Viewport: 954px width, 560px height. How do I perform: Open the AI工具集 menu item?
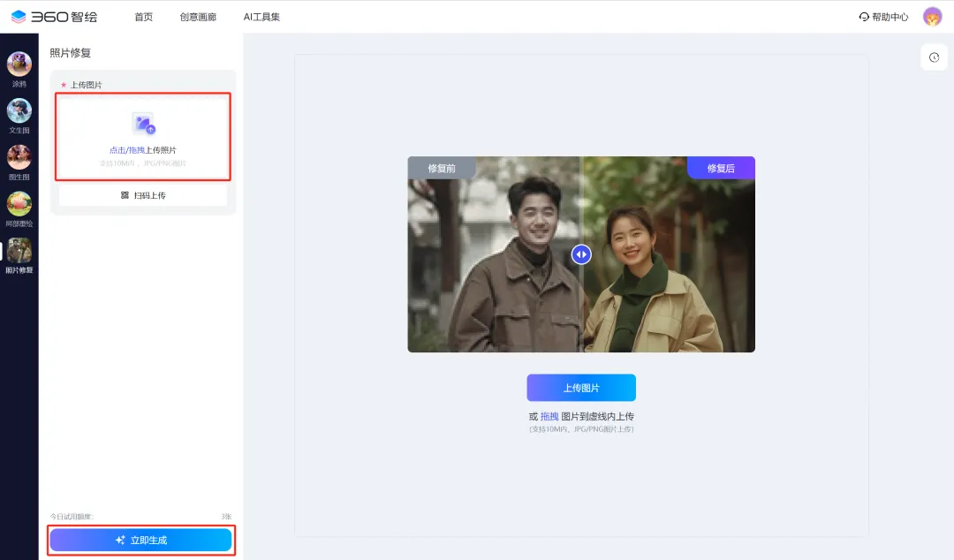pyautogui.click(x=261, y=17)
